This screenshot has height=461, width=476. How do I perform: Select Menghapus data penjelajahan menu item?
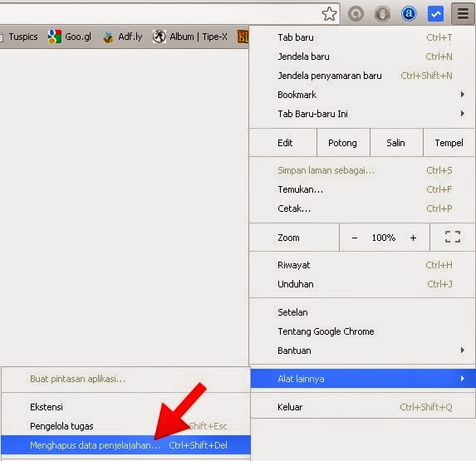[125, 445]
